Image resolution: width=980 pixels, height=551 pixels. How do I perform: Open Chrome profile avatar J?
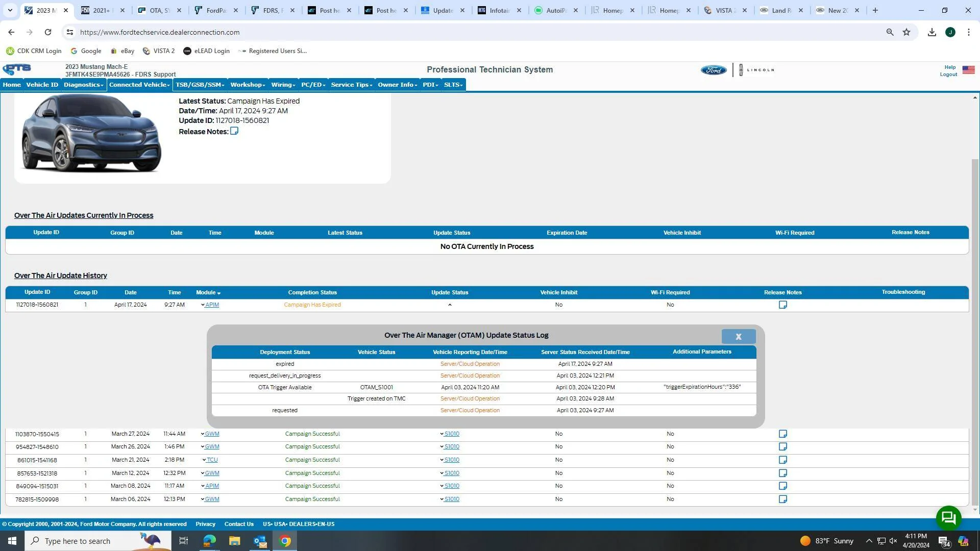tap(950, 32)
